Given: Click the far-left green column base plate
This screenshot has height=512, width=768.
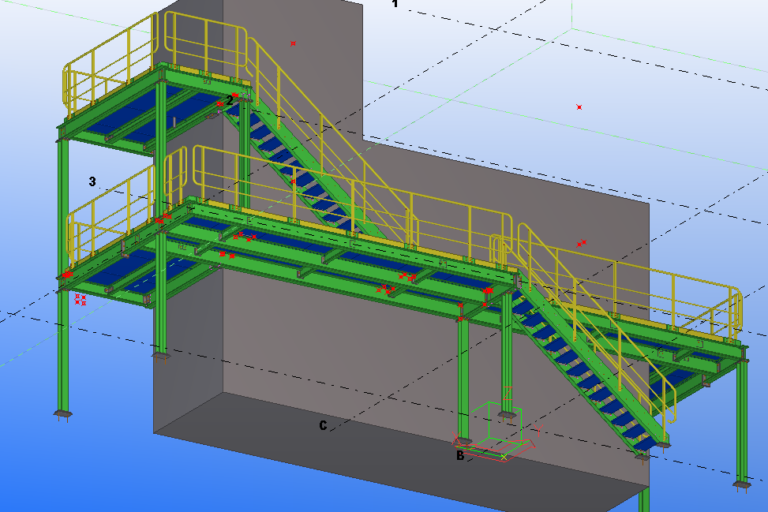Looking at the screenshot, I should (x=63, y=413).
